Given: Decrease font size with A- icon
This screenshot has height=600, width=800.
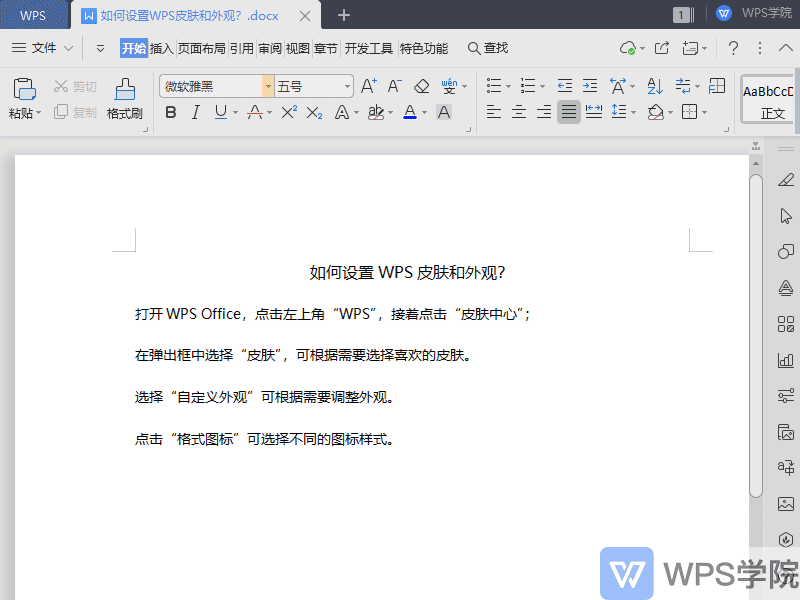Looking at the screenshot, I should (x=394, y=86).
